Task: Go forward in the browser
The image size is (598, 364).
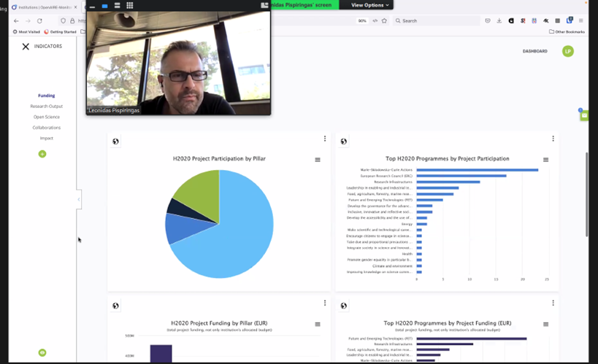Action: pyautogui.click(x=28, y=21)
